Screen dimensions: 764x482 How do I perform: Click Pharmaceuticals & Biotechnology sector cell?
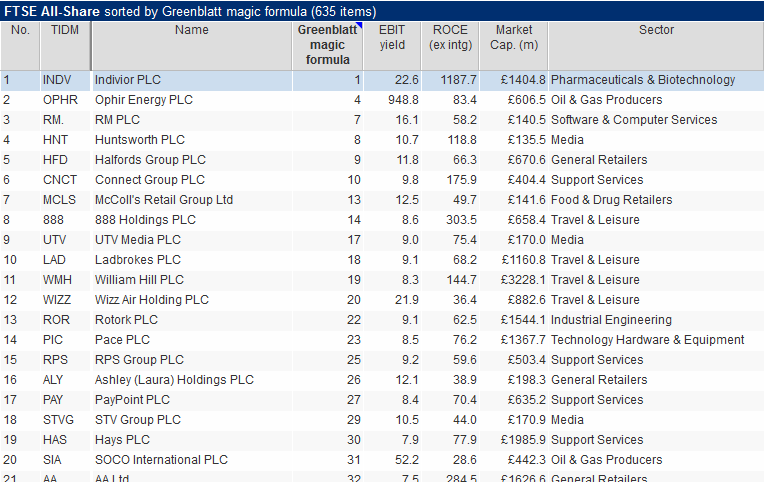[643, 80]
